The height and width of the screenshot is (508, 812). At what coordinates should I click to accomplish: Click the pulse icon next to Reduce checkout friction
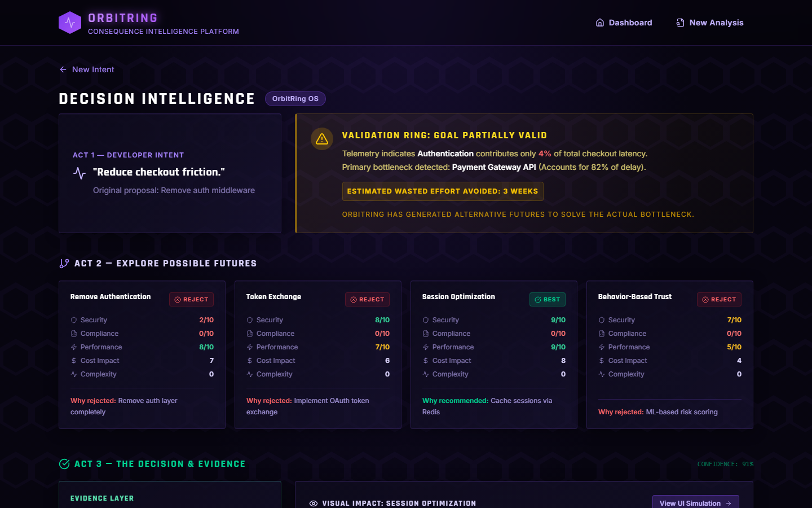point(80,173)
